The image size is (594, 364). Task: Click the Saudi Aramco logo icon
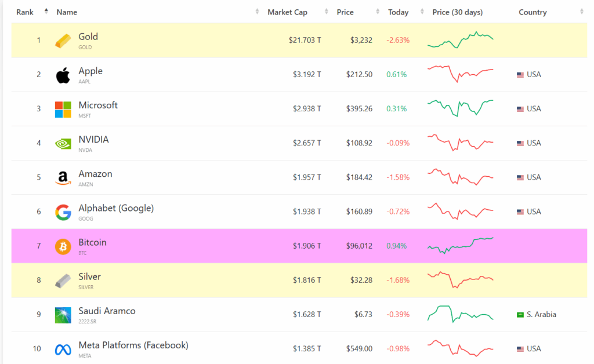coord(63,315)
